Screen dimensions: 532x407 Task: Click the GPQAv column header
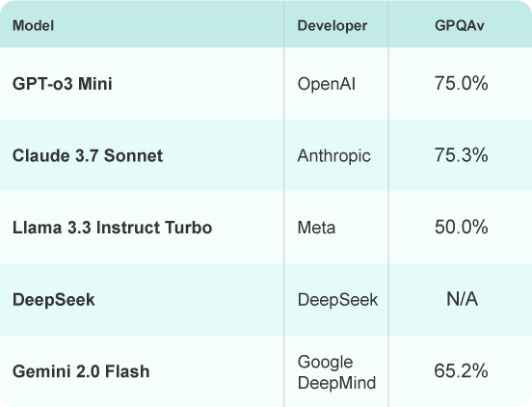pos(460,26)
